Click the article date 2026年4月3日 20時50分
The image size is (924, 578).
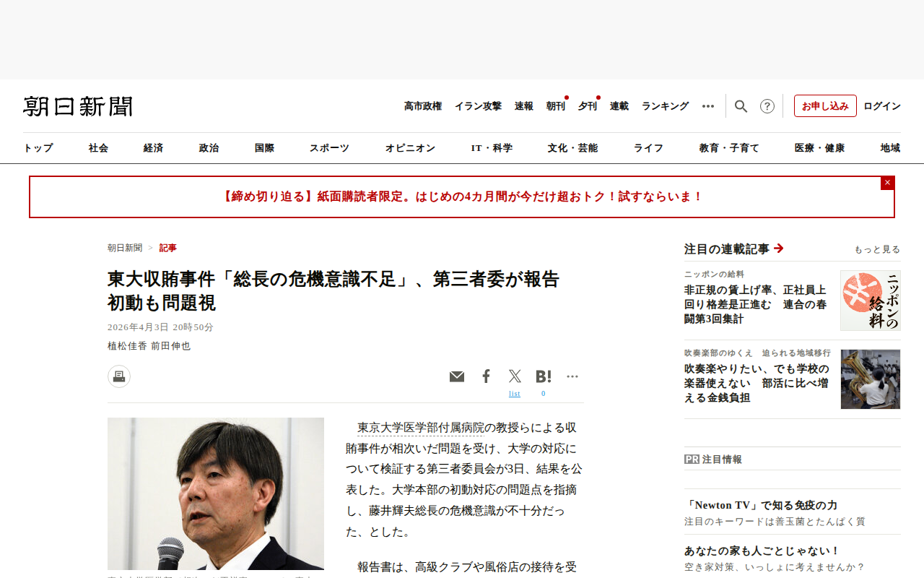[x=160, y=327]
